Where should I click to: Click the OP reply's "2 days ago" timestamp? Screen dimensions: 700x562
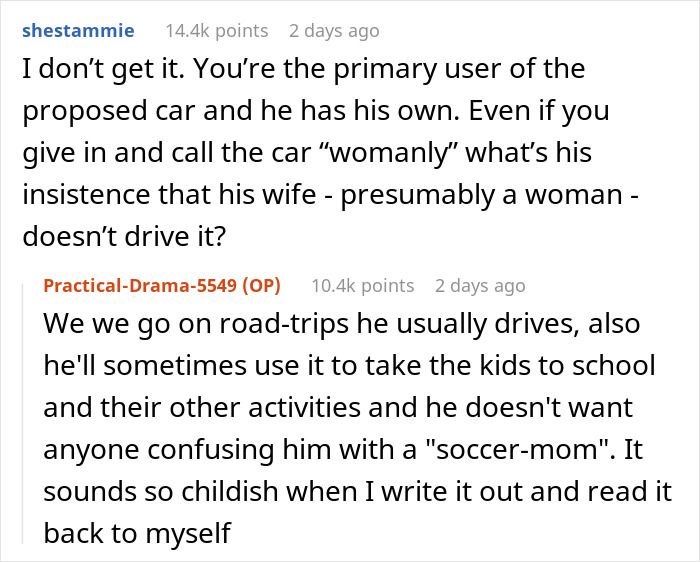click(x=480, y=286)
